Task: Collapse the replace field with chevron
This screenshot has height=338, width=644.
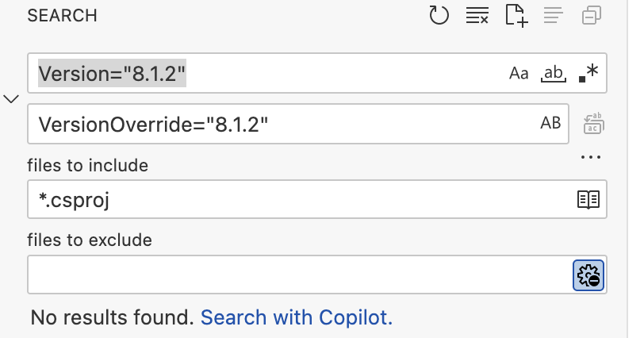Action: pyautogui.click(x=12, y=99)
